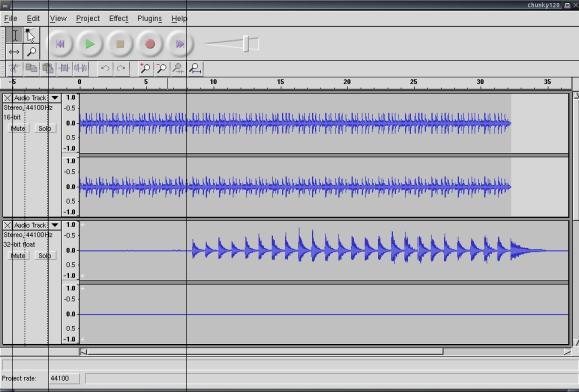
Task: Select the Time Shift tool
Action: coord(14,52)
